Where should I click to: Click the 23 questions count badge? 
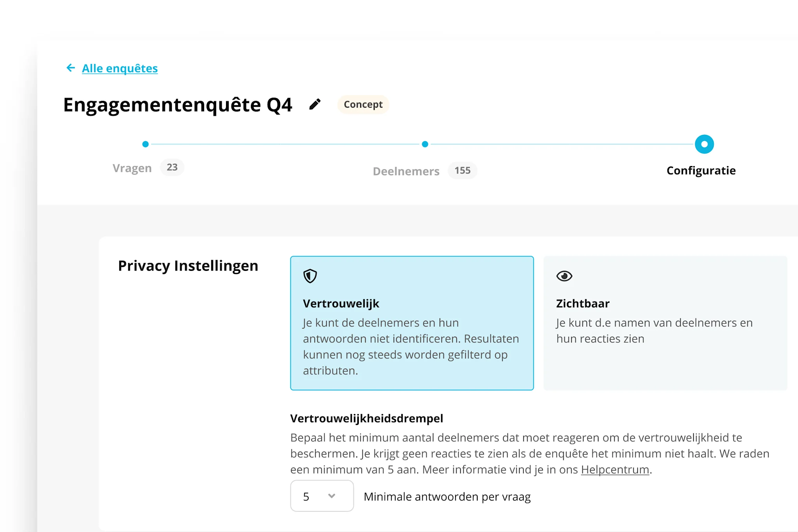[x=172, y=167]
